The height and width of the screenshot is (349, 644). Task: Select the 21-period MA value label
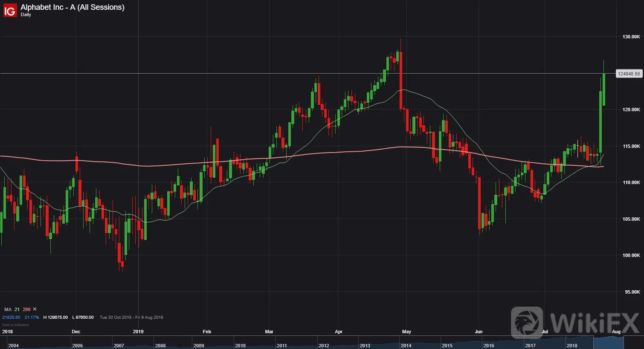17,309
